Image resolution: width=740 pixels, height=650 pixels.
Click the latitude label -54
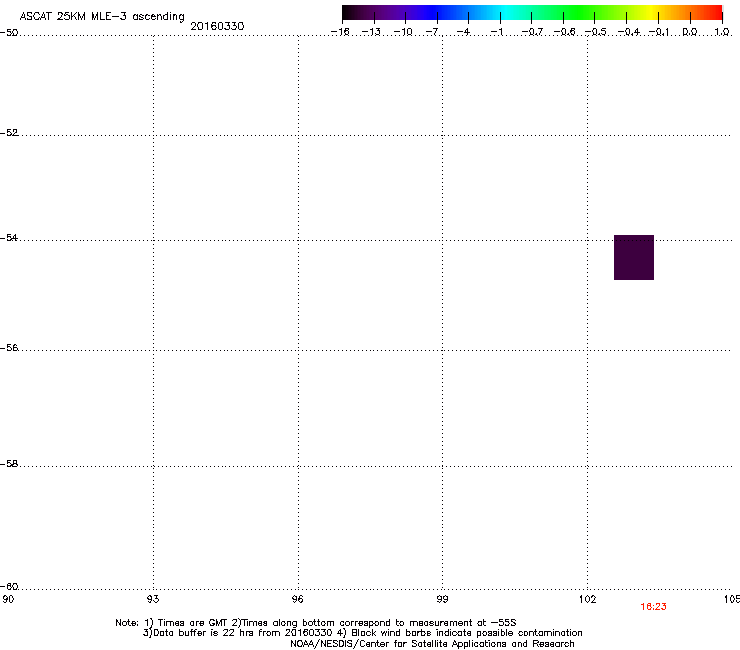tap(9, 237)
